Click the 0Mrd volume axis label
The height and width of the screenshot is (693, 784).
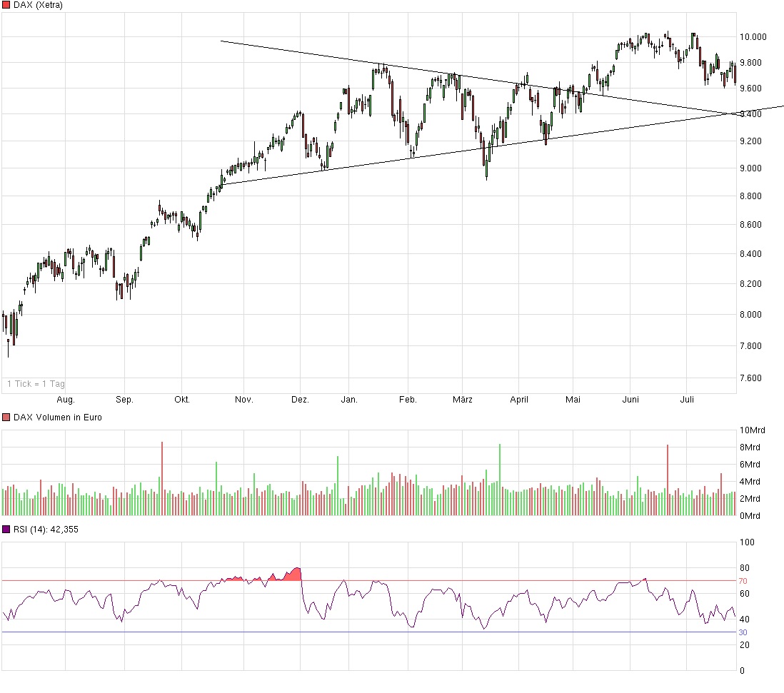(750, 515)
